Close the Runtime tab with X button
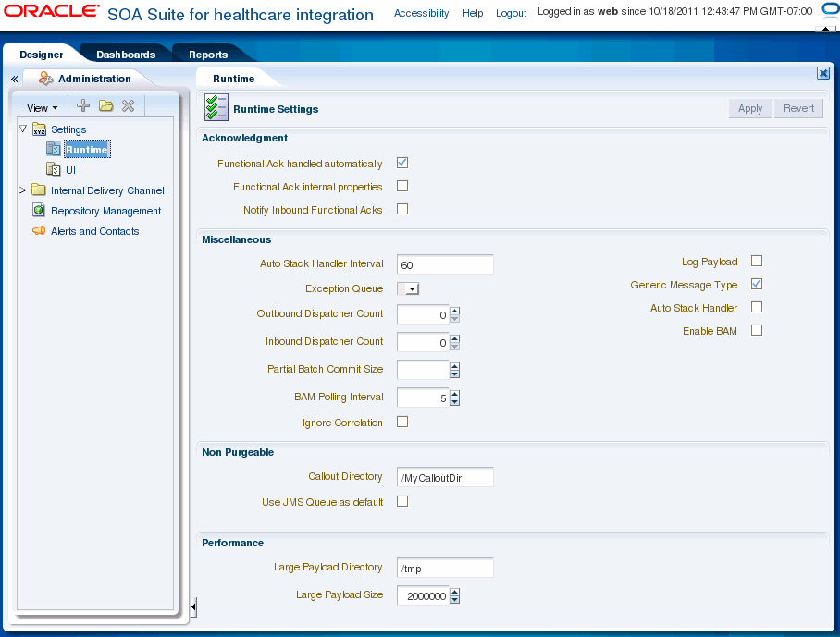Viewport: 840px width, 637px height. 822,73
